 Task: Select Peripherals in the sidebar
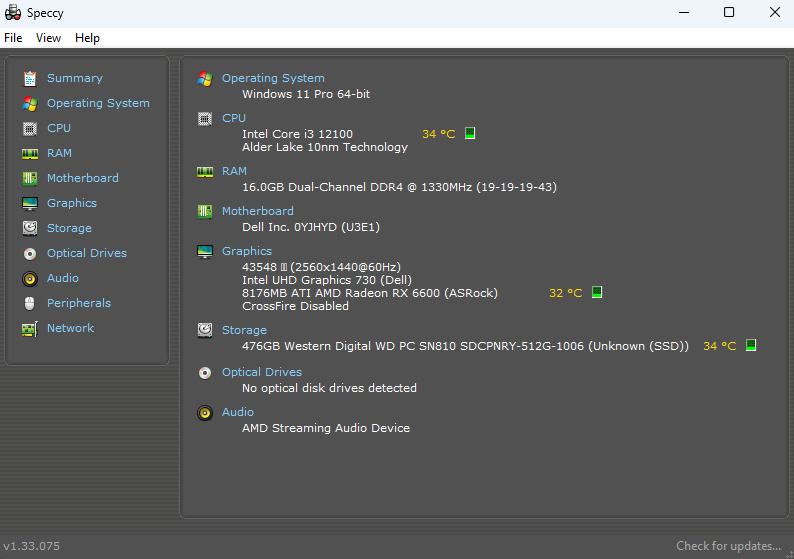[79, 303]
